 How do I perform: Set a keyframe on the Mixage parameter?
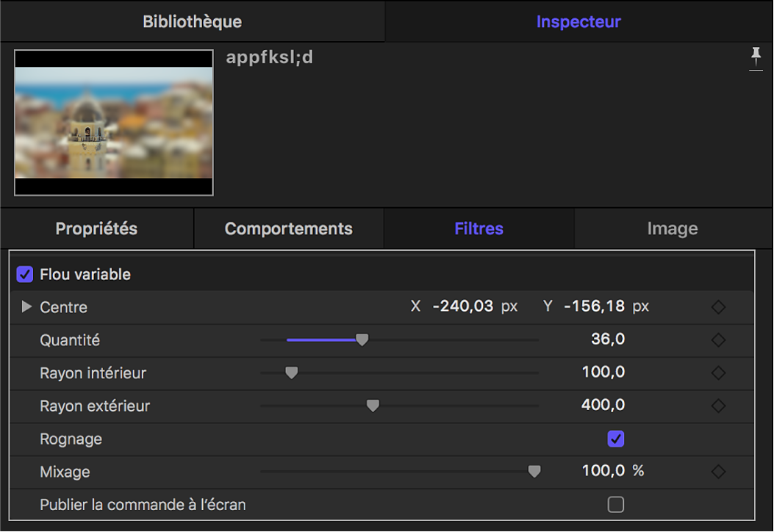pyautogui.click(x=718, y=472)
